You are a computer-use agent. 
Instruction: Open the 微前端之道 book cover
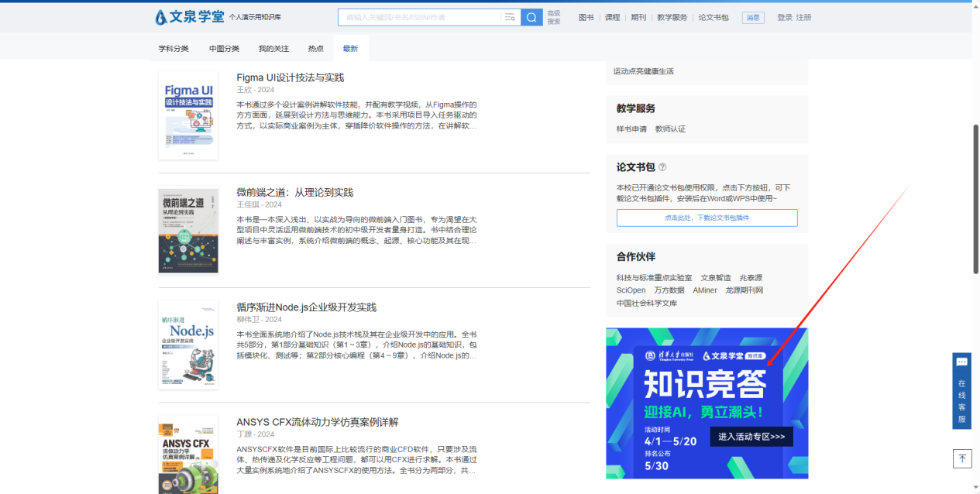pyautogui.click(x=188, y=231)
